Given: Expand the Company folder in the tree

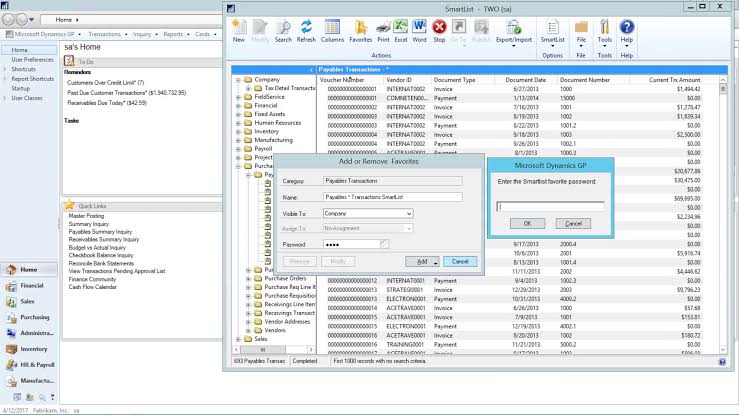Looking at the screenshot, I should (x=238, y=80).
